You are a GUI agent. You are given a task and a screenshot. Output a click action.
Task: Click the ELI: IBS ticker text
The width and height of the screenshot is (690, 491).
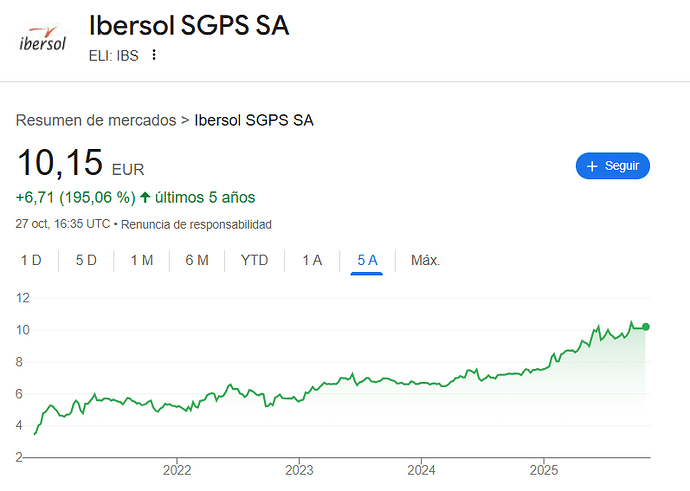[x=113, y=55]
